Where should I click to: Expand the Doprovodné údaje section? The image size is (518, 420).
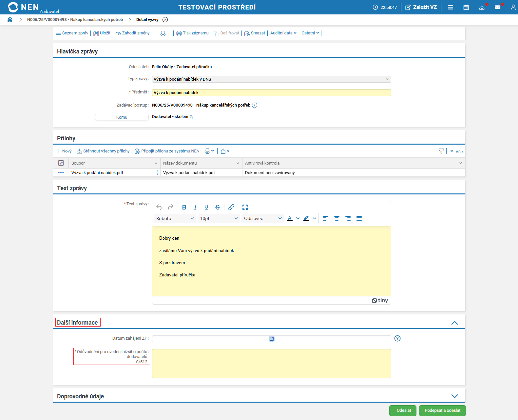454,396
